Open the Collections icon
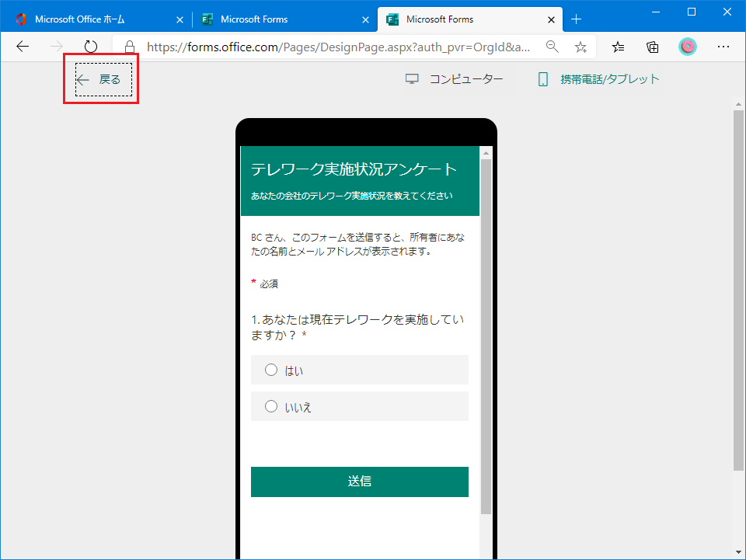746x560 pixels. point(652,47)
